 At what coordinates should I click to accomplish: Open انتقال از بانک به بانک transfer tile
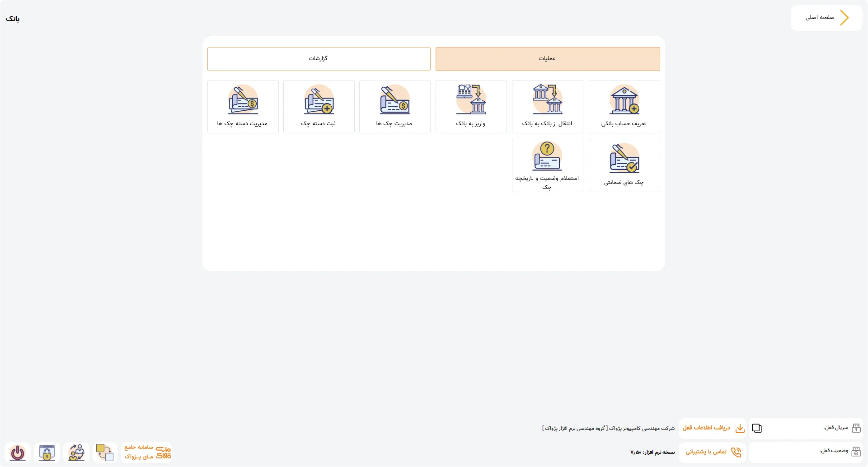tap(547, 107)
